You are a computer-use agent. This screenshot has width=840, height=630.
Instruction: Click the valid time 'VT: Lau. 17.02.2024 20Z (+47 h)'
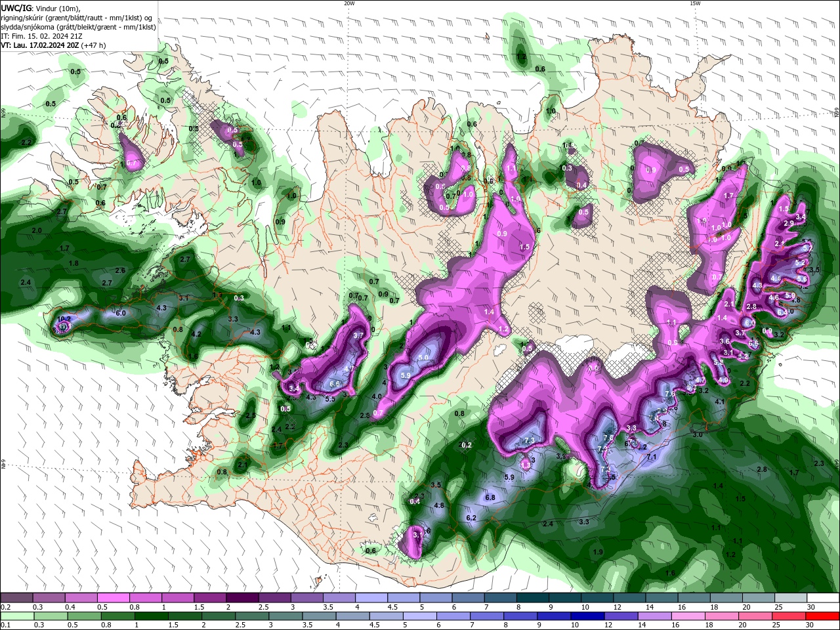53,45
